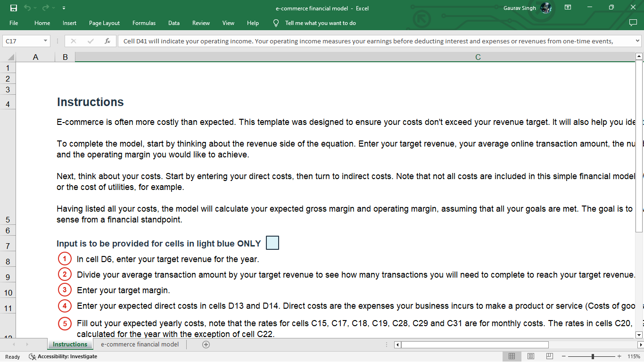Switch to Page Break Preview icon
644x362 pixels.
pyautogui.click(x=549, y=356)
